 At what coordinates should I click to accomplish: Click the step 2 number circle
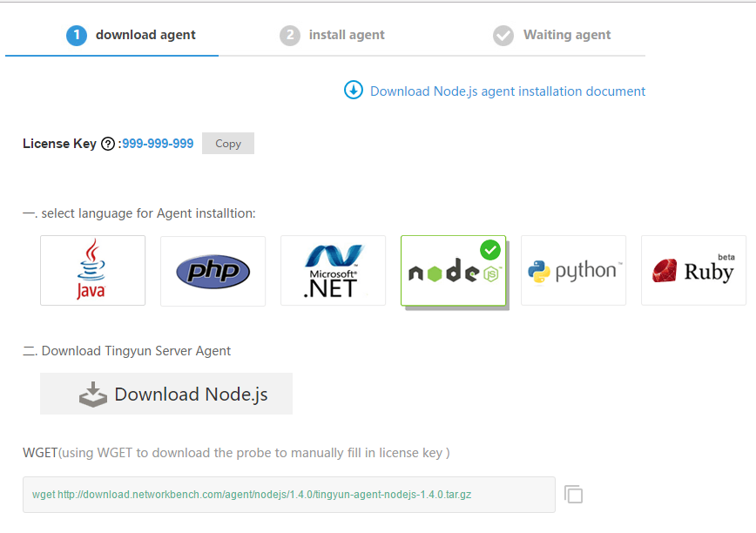(290, 36)
